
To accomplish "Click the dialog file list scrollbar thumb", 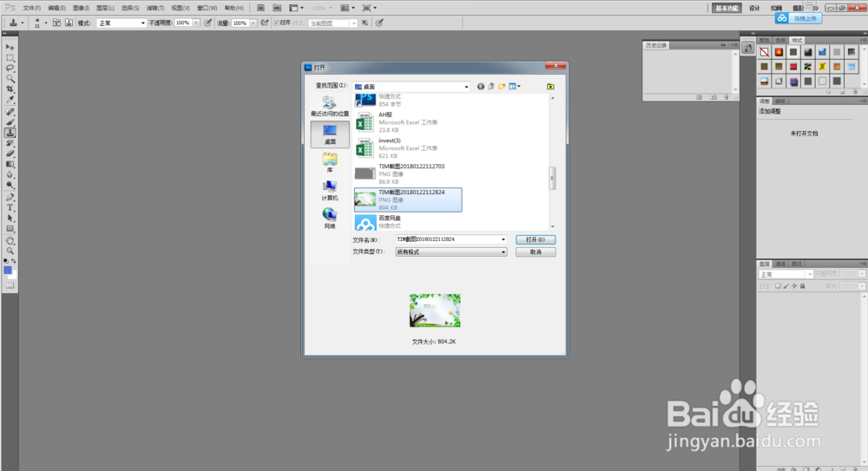I will tap(552, 178).
